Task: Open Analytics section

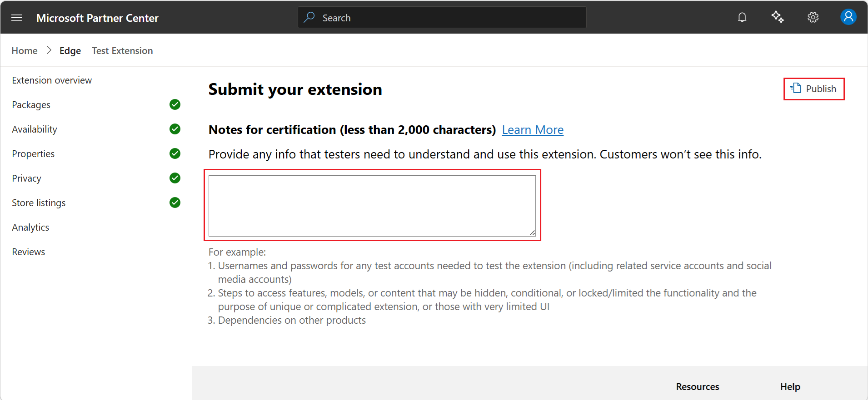Action: click(30, 227)
